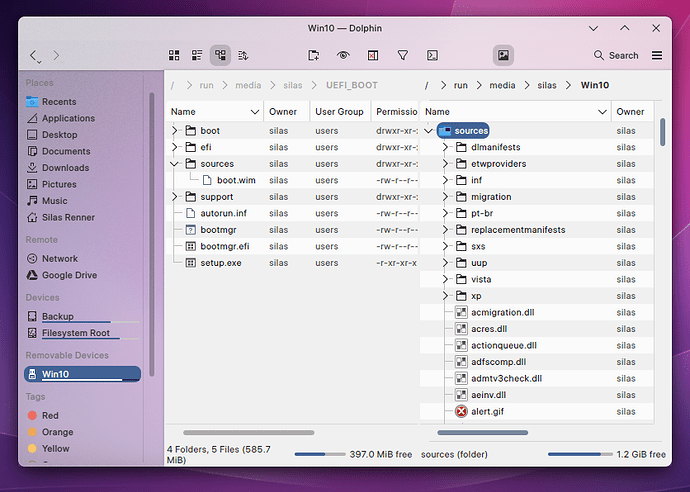690x492 pixels.
Task: Switch to Icons view mode
Action: (174, 55)
